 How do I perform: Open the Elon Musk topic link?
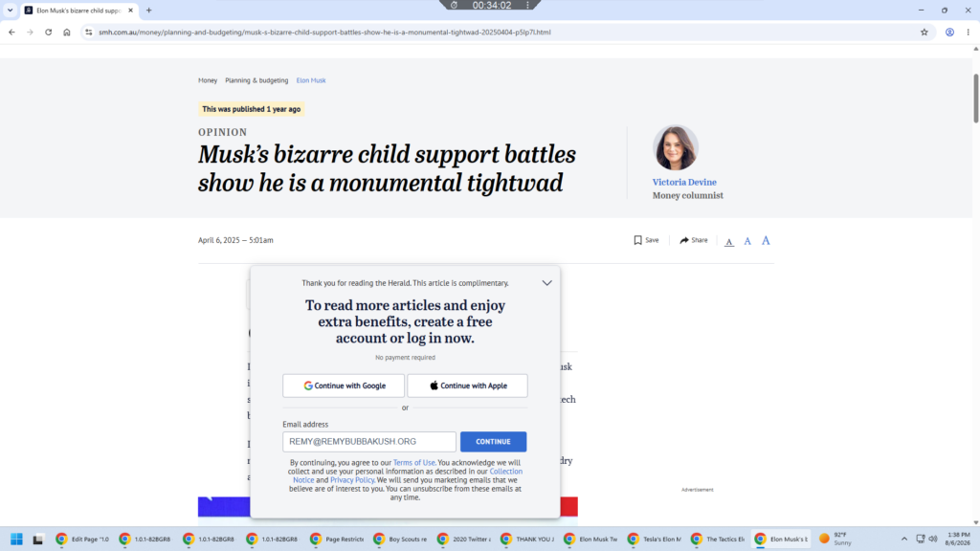click(311, 80)
